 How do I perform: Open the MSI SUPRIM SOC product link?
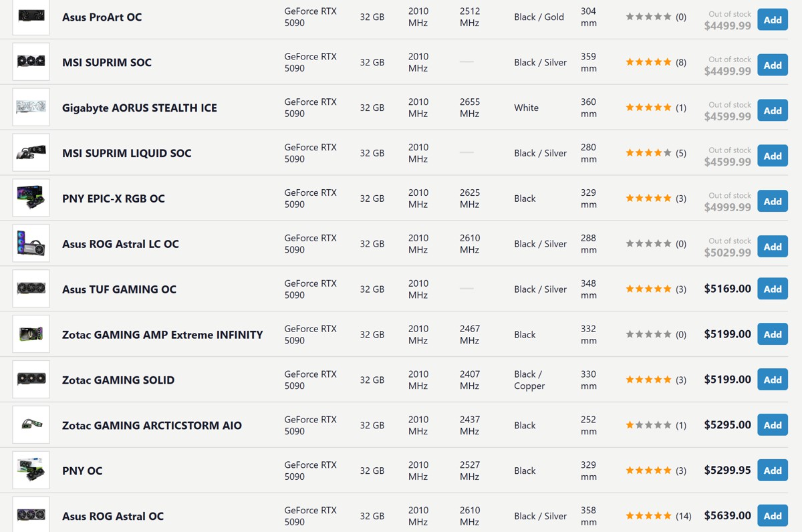click(x=107, y=62)
